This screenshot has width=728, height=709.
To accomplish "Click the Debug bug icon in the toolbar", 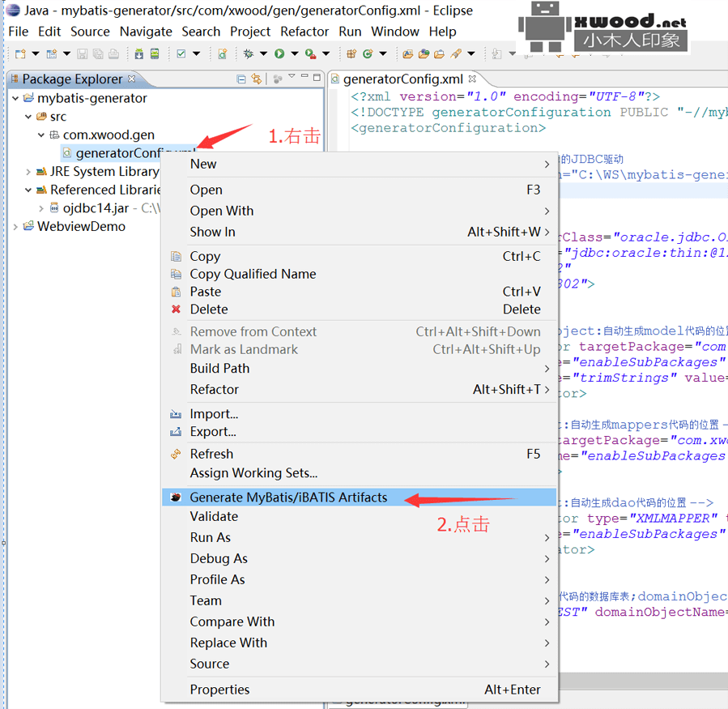I will (x=249, y=54).
